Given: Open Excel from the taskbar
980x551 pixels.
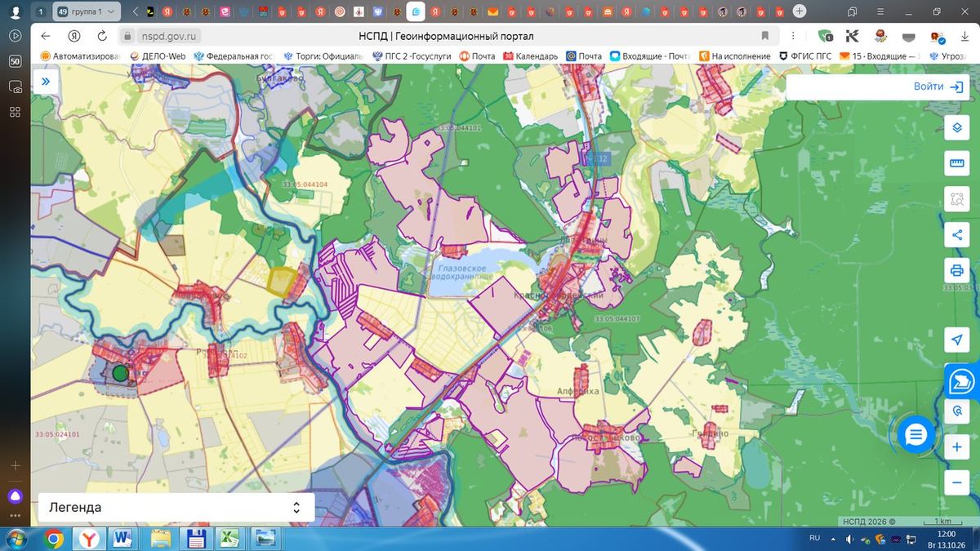Looking at the screenshot, I should (x=229, y=539).
